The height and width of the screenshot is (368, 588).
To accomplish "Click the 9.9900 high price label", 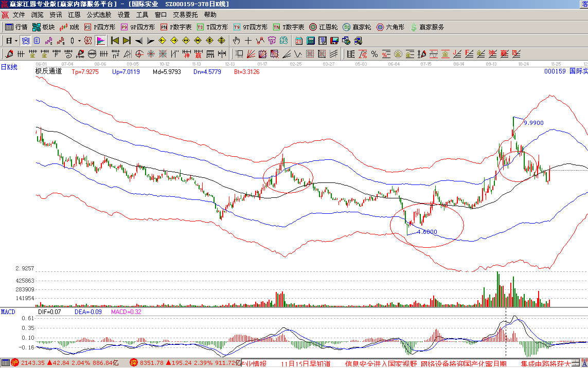I will coord(533,123).
